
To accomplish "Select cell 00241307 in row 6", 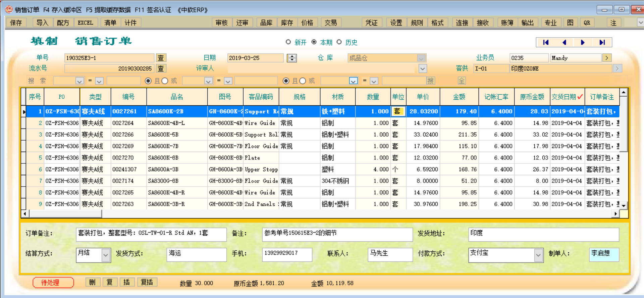I will pyautogui.click(x=128, y=169).
